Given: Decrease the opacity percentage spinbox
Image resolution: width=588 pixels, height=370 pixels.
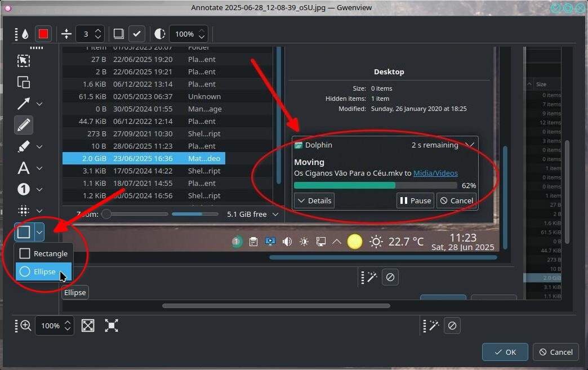Looking at the screenshot, I should [202, 38].
